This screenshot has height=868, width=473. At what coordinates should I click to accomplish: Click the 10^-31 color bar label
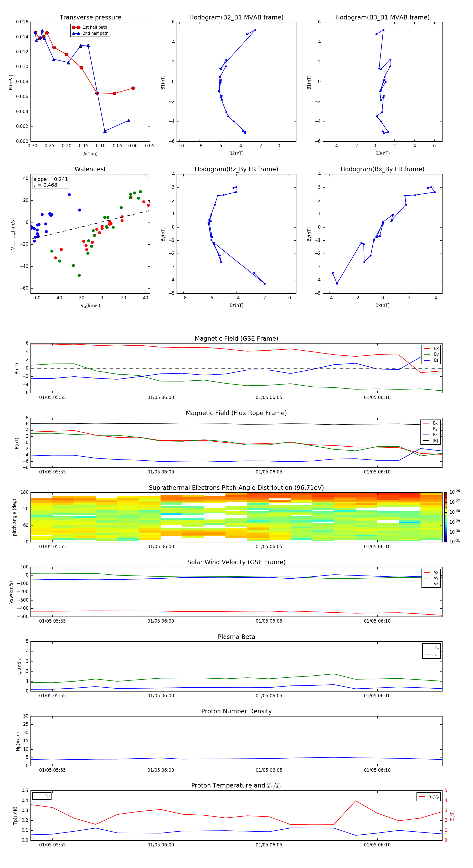click(x=455, y=542)
